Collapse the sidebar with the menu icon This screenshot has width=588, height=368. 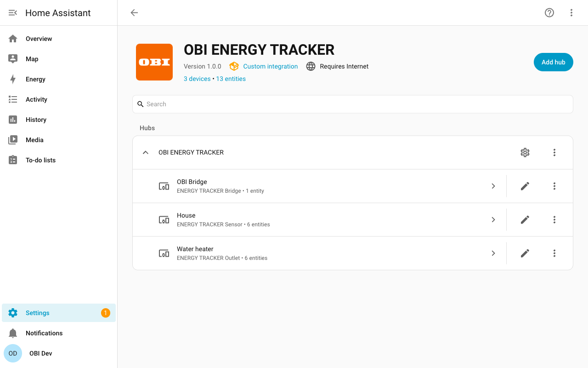(13, 13)
